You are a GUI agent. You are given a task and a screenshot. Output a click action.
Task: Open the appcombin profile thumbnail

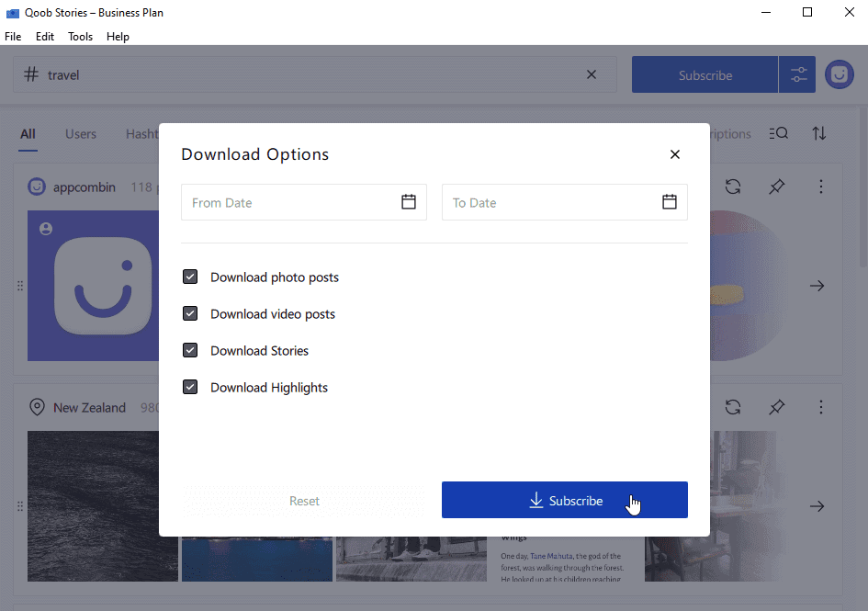[93, 286]
